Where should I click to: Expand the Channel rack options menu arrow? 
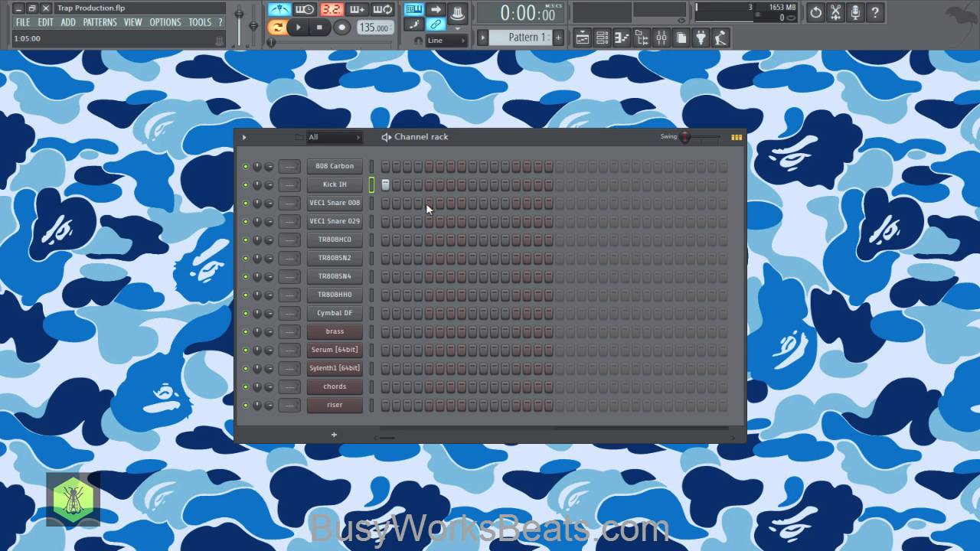point(244,137)
